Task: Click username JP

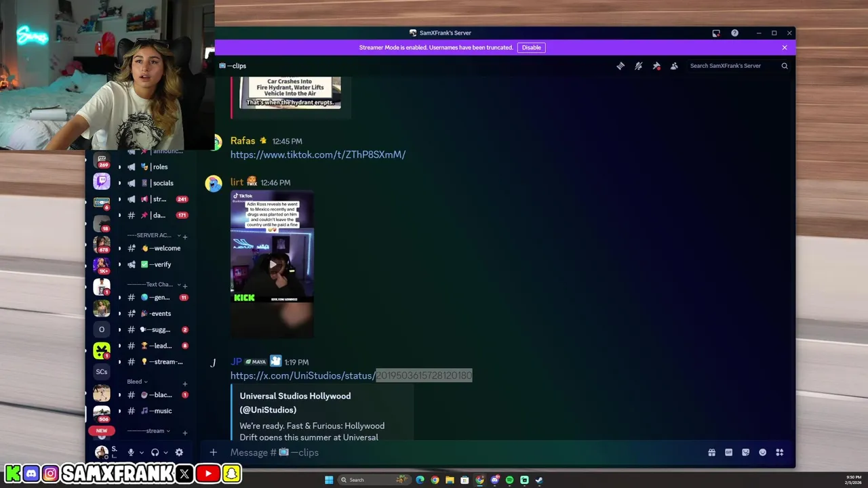Action: click(x=236, y=362)
